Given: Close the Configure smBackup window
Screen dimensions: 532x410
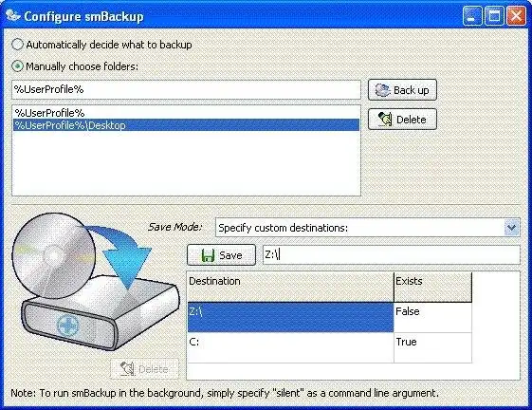Looking at the screenshot, I should coord(516,15).
